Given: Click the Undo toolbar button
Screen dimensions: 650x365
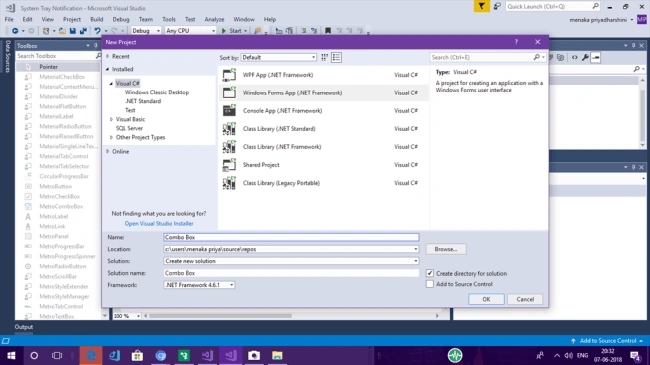Looking at the screenshot, I should [97, 31].
